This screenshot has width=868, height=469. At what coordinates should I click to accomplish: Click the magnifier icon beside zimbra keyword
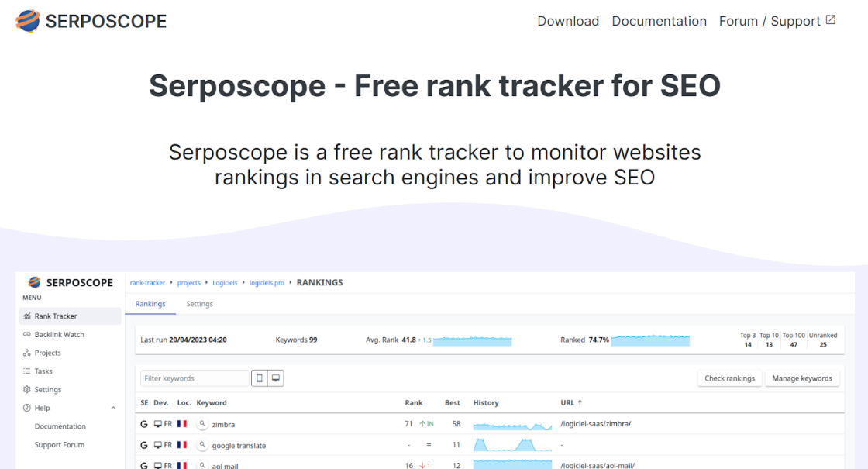202,425
